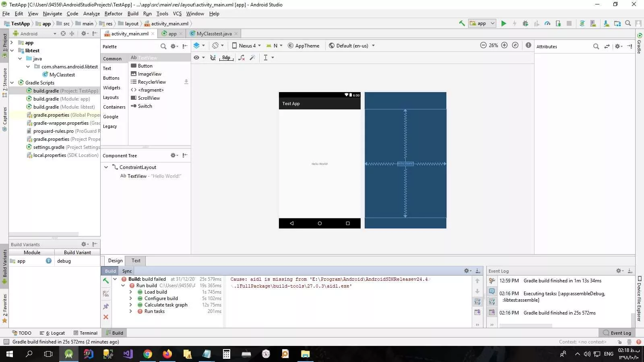This screenshot has height=362, width=644.
Task: Click Infer Constraints magic wand icon
Action: point(253,58)
